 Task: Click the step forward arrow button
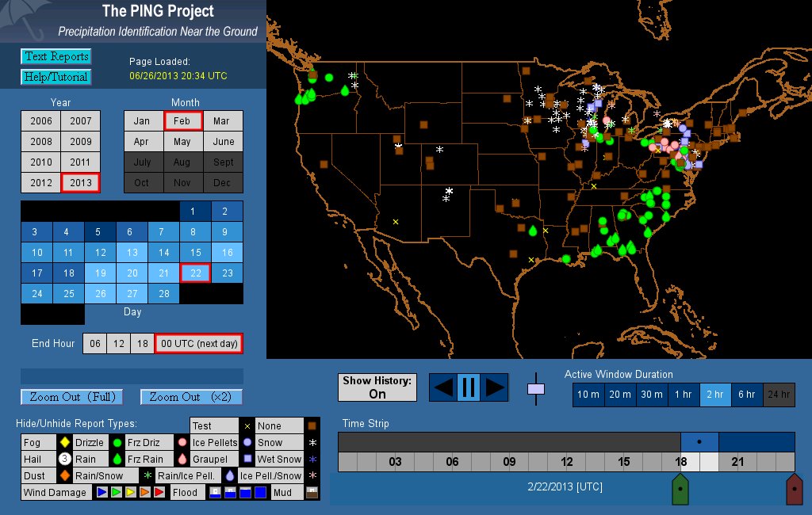click(494, 387)
